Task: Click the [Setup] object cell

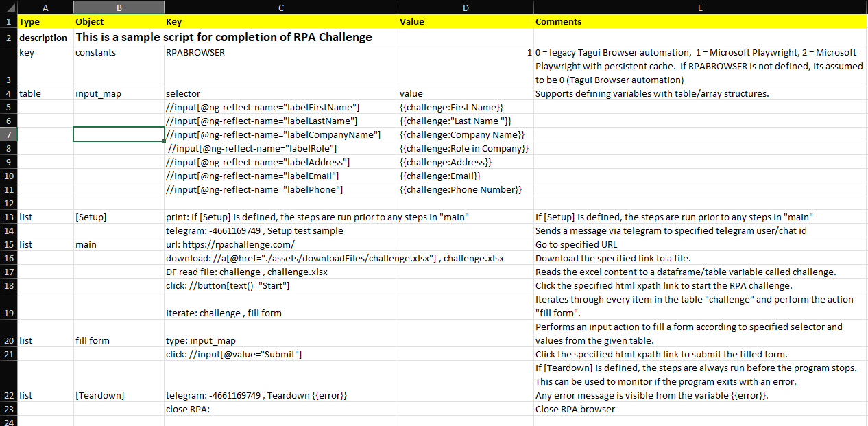Action: click(x=118, y=217)
